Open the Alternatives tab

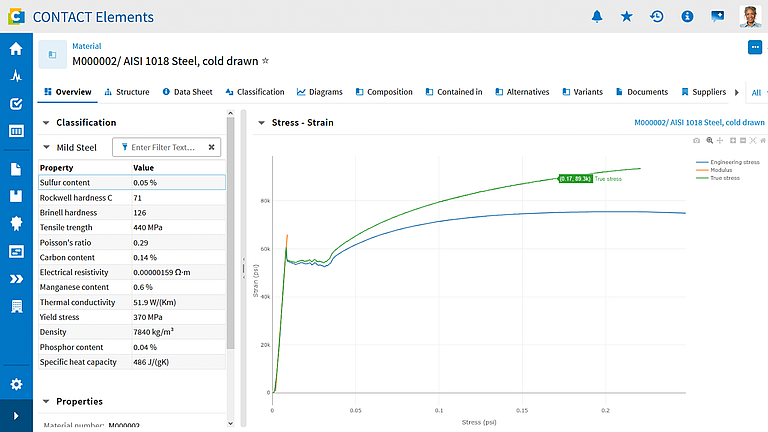[522, 92]
